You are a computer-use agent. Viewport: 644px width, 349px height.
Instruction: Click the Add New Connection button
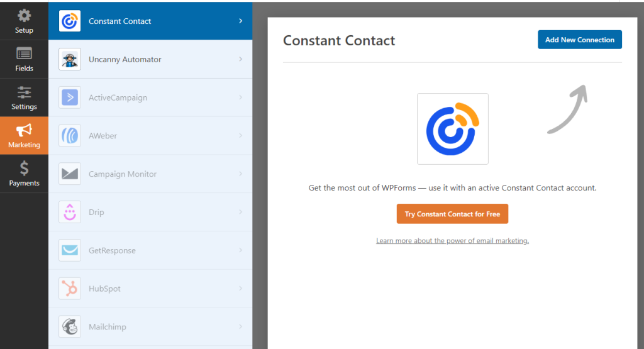(x=579, y=40)
